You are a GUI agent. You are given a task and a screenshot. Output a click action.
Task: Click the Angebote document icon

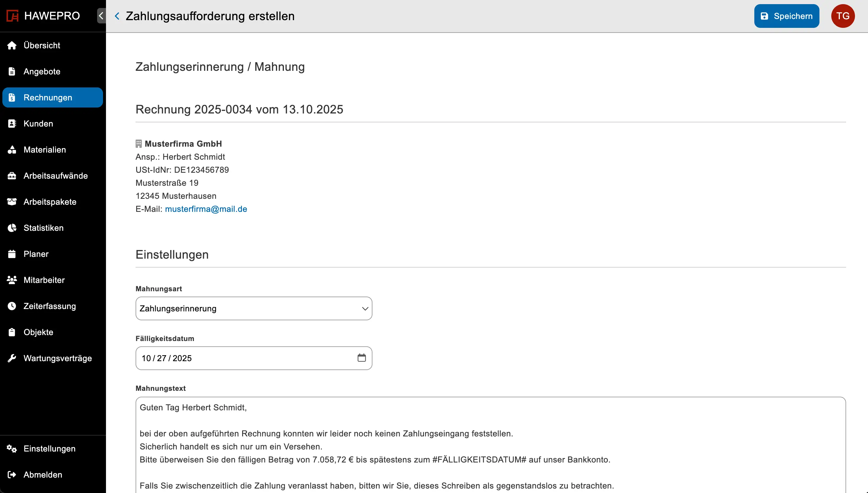pos(12,71)
